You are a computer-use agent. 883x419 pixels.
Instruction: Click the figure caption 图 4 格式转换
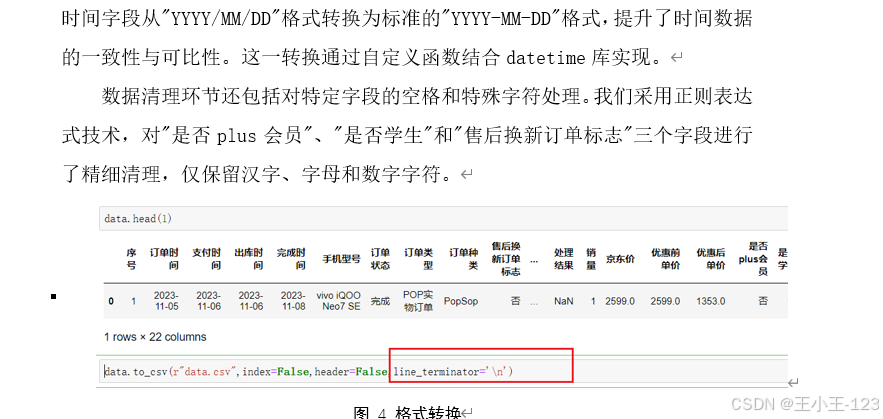tap(407, 412)
